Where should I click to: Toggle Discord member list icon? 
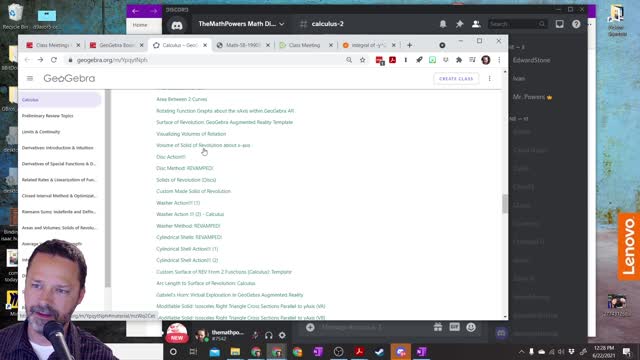476,24
